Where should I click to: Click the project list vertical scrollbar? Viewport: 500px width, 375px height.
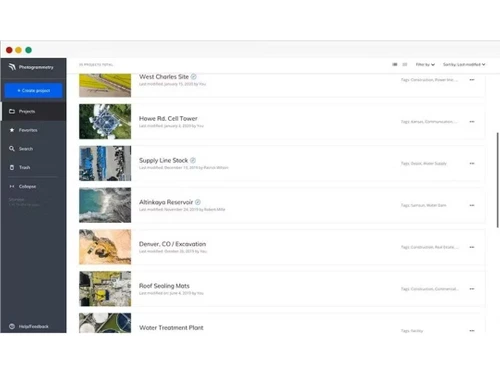(x=498, y=180)
